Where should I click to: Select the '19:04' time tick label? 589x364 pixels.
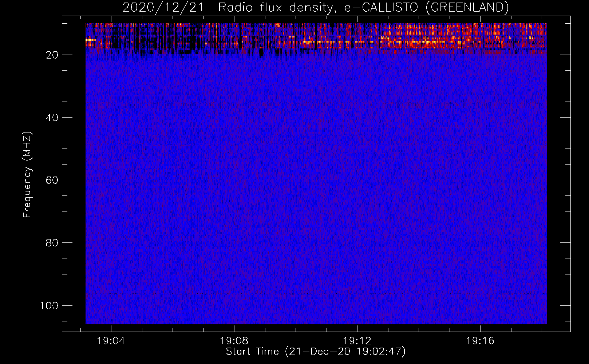[111, 341]
